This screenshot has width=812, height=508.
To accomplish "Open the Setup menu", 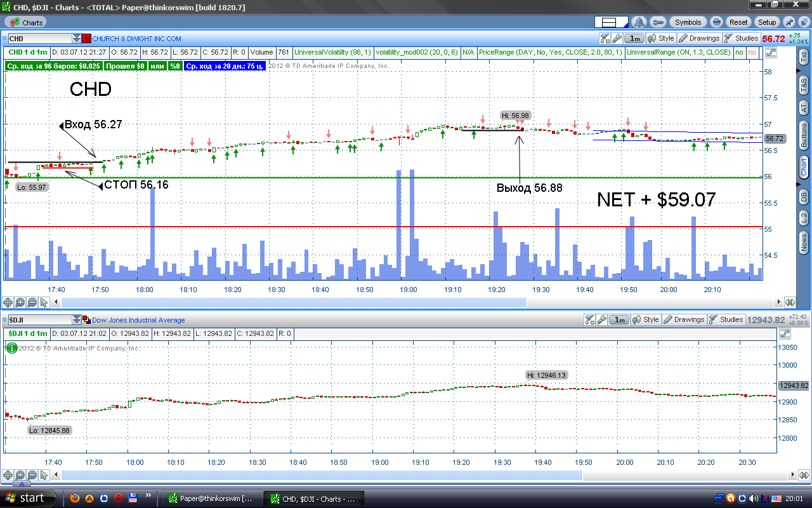I will pyautogui.click(x=767, y=22).
